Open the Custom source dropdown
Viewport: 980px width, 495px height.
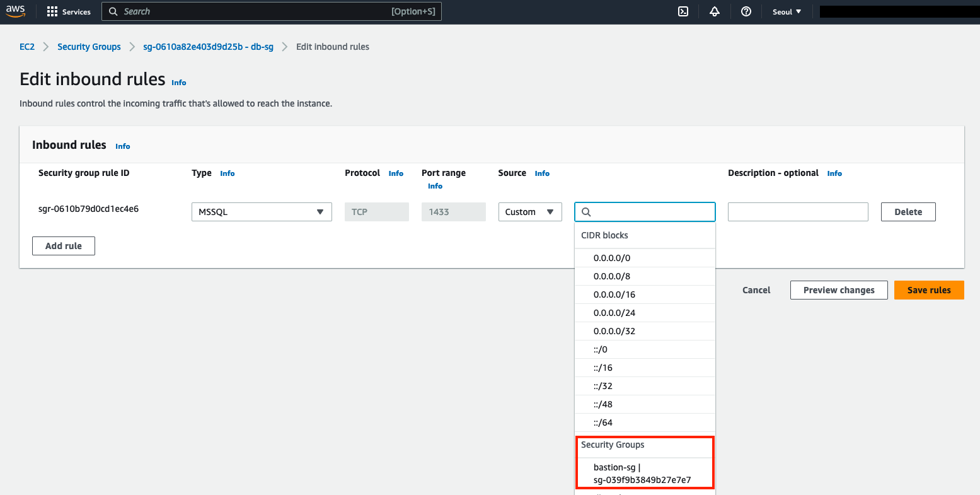tap(529, 212)
